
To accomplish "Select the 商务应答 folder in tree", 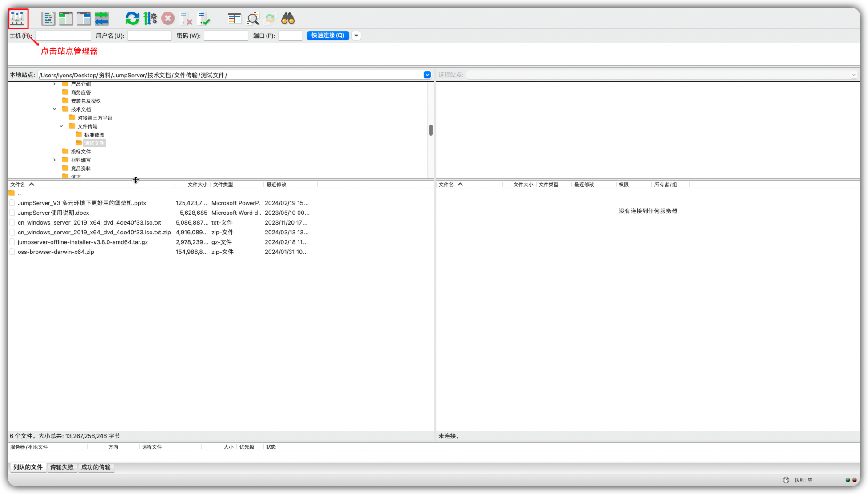I will [80, 92].
